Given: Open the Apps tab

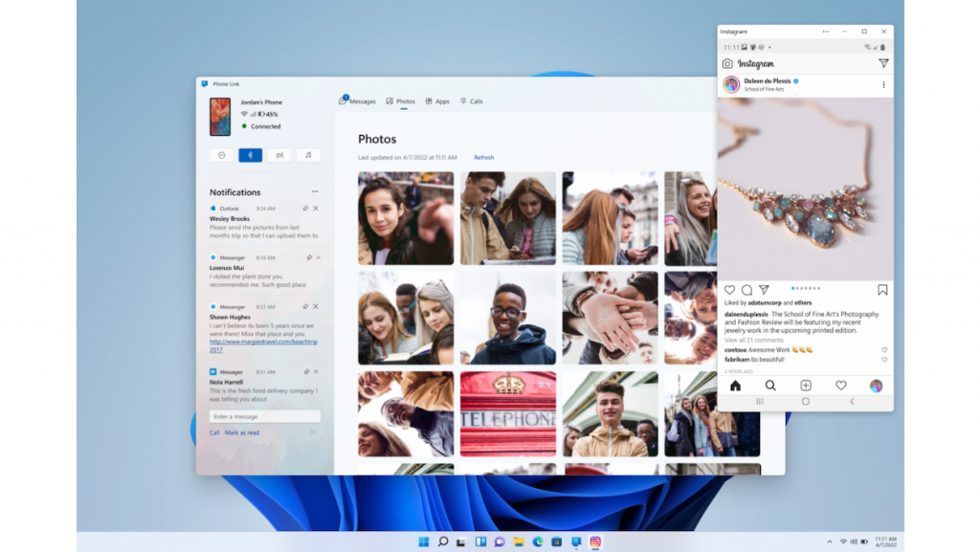Looking at the screenshot, I should pyautogui.click(x=437, y=101).
